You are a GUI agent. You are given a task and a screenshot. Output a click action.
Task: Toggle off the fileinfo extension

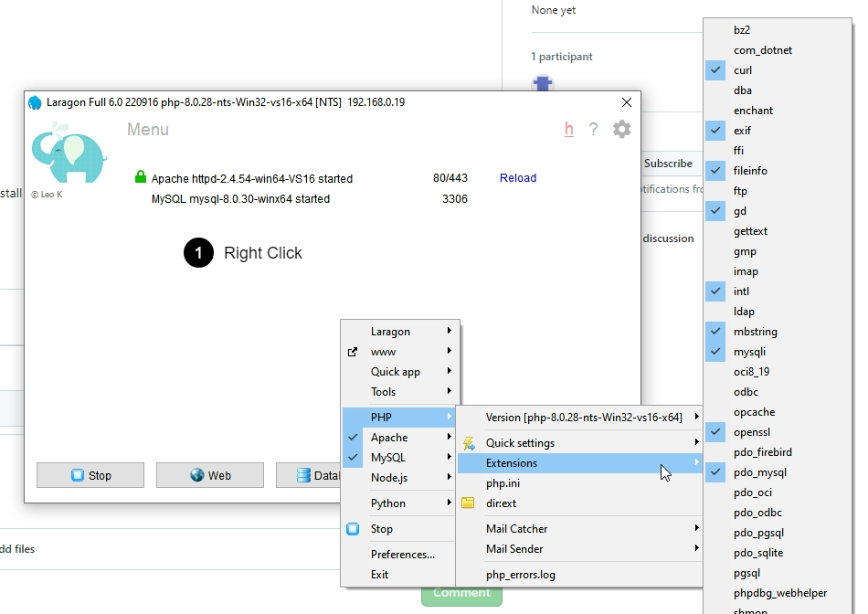pyautogui.click(x=778, y=171)
